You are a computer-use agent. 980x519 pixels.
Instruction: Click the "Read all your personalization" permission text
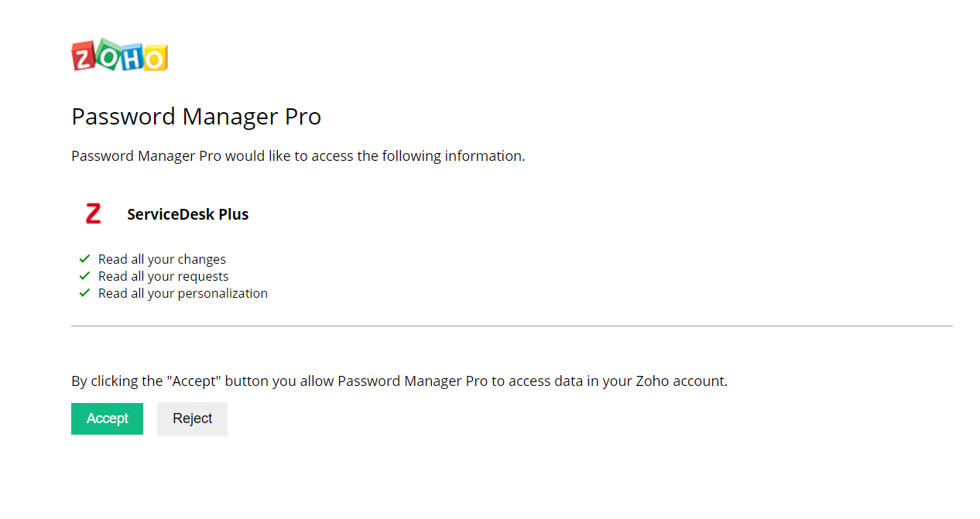tap(183, 294)
